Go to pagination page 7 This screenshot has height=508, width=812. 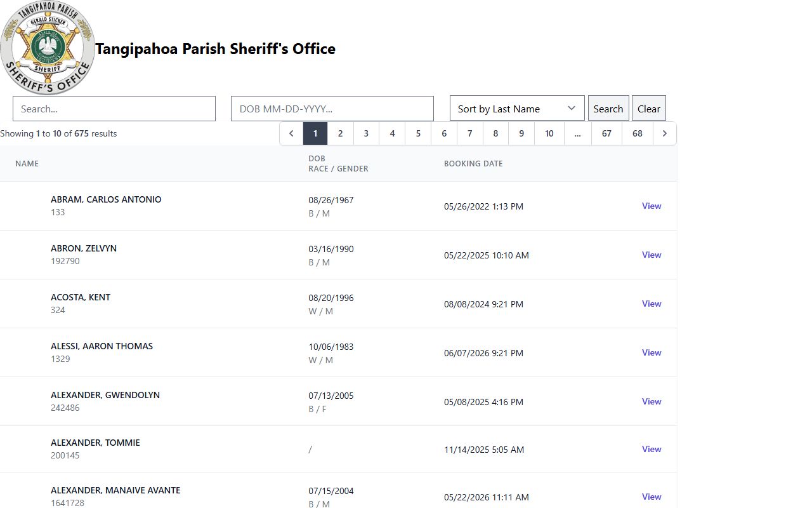click(x=470, y=133)
